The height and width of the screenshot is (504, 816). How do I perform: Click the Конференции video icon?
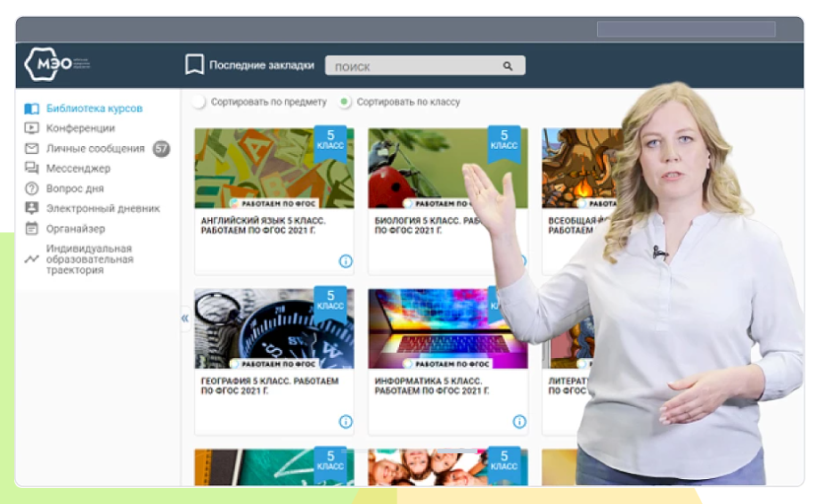point(32,128)
